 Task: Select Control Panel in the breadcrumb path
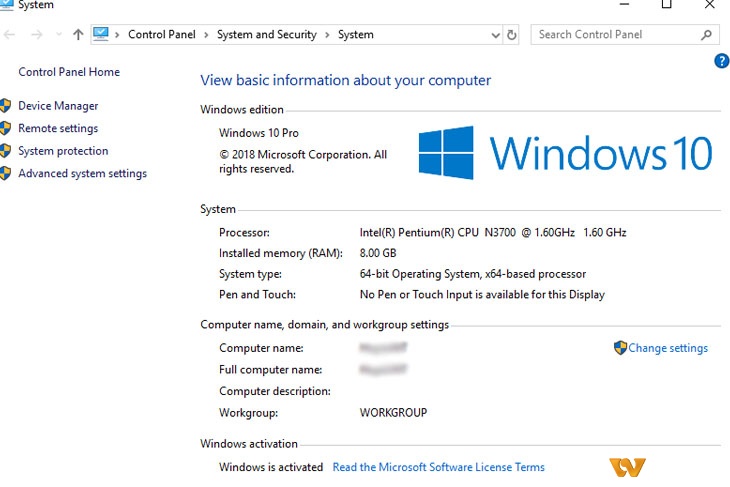point(161,35)
